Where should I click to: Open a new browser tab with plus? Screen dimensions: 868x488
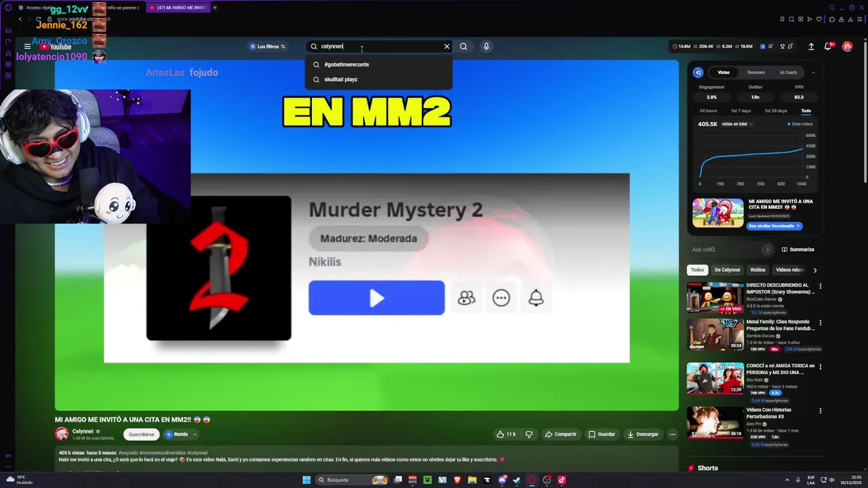[215, 7]
